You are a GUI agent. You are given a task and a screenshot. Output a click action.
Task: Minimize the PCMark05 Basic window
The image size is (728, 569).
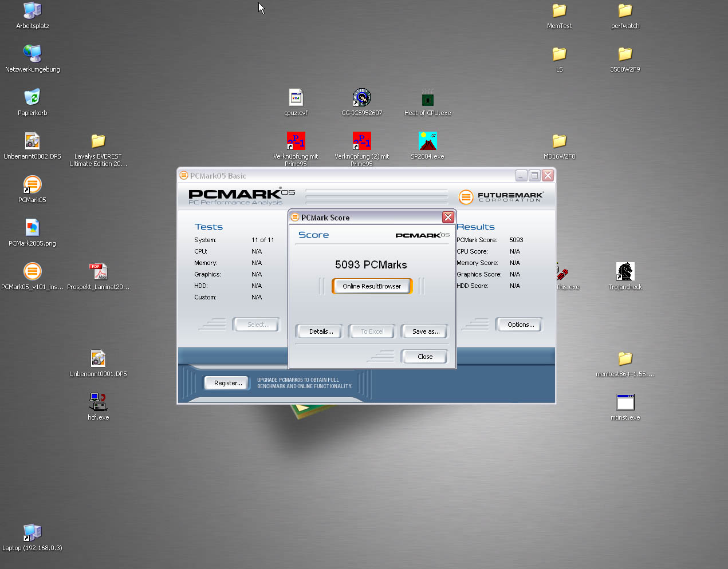[521, 176]
